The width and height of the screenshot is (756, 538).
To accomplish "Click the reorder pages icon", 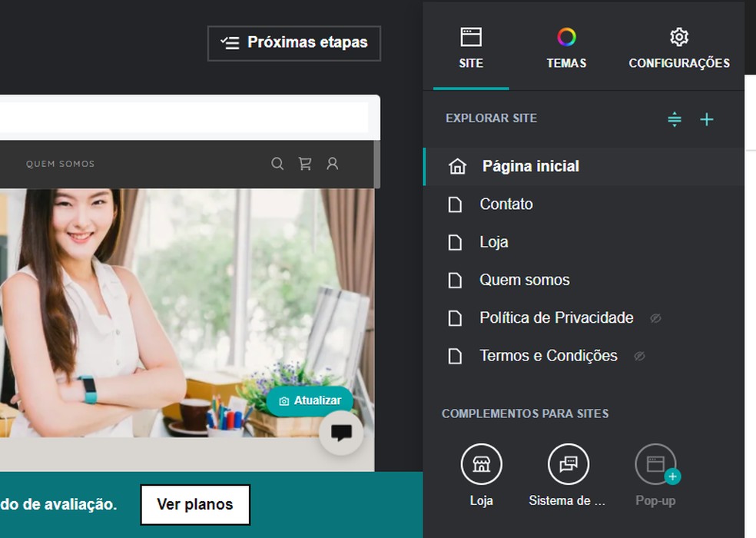I will coord(675,119).
